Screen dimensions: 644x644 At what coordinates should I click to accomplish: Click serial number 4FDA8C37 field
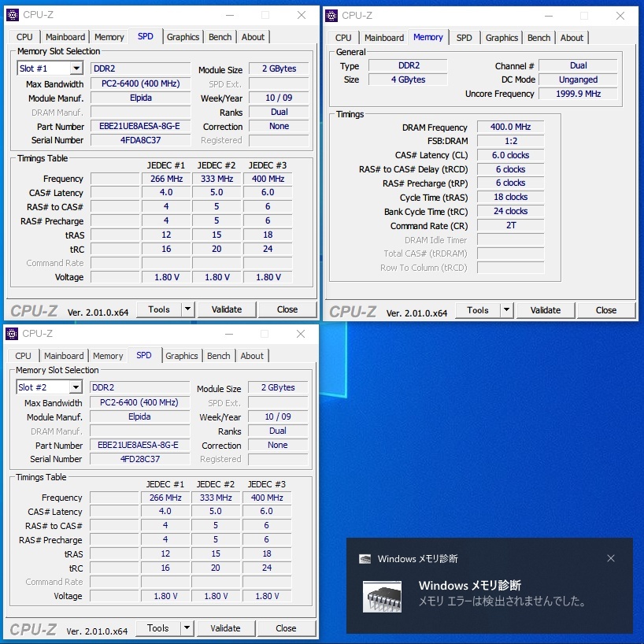(x=140, y=140)
